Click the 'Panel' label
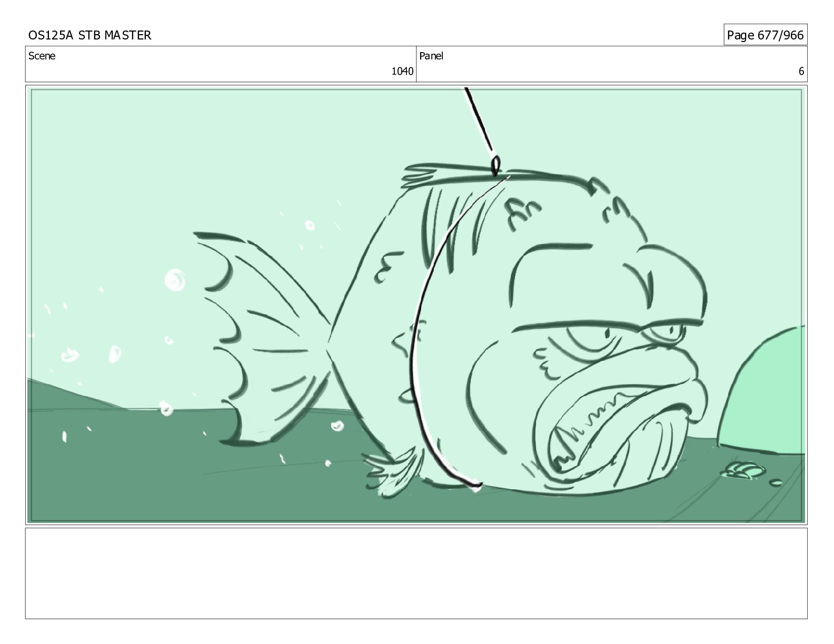 [x=431, y=56]
